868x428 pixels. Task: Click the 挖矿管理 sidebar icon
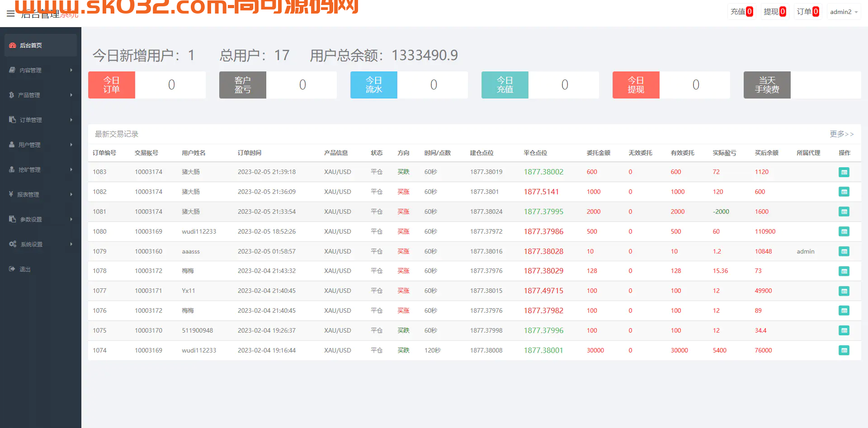12,169
